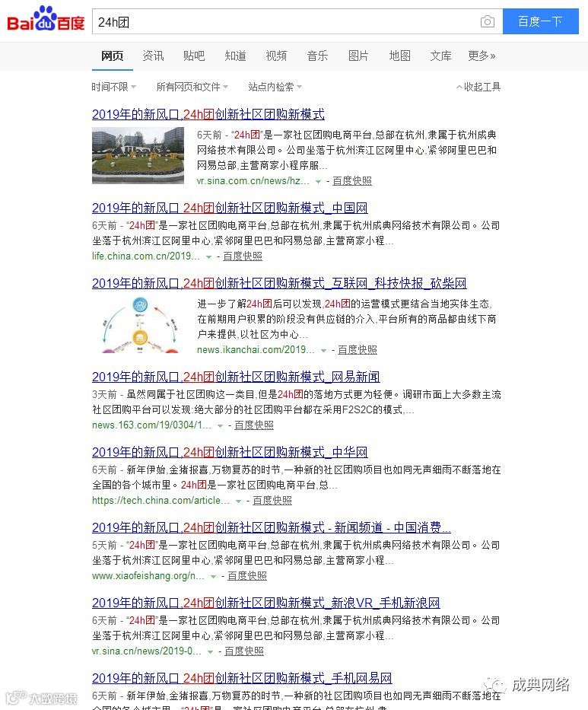Expand arrow next to news.ikanchai.com URL
The width and height of the screenshot is (588, 710).
tap(323, 351)
